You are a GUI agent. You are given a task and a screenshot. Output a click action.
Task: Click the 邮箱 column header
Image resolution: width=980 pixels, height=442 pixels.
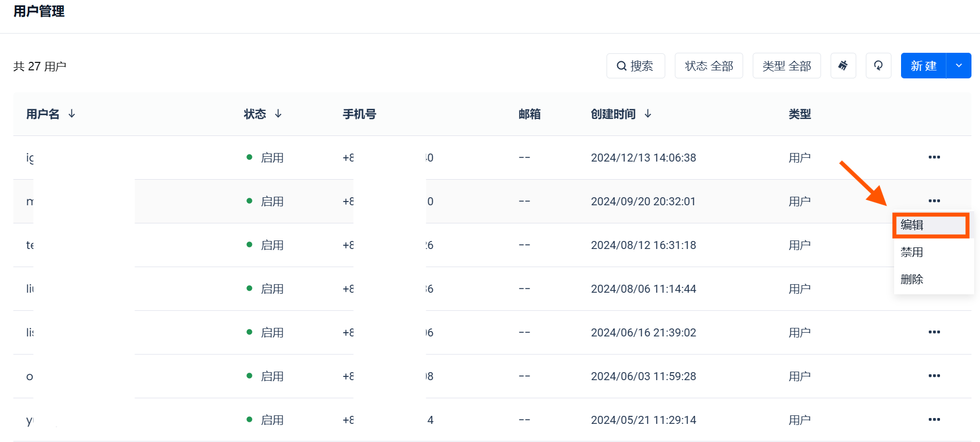coord(529,114)
